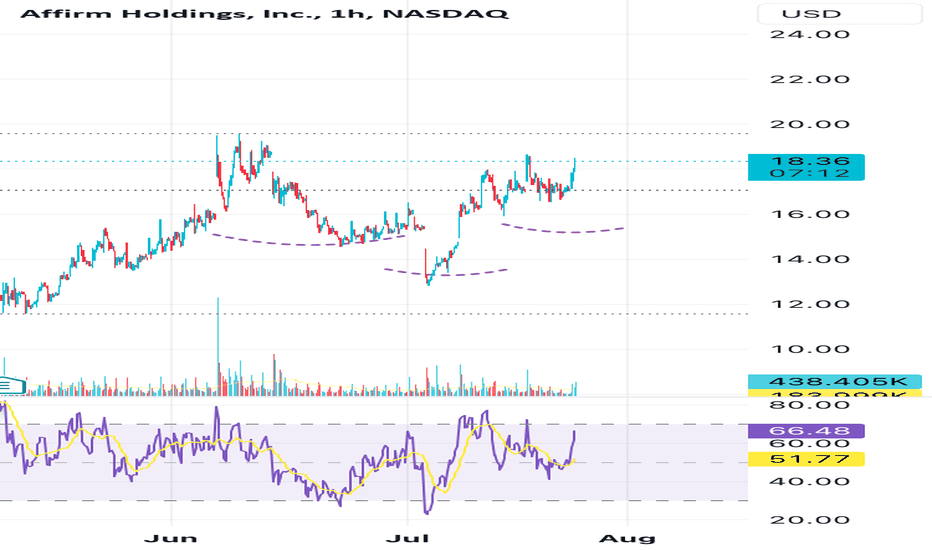Click the USD currency button
This screenshot has height=550, width=932.
tap(839, 14)
